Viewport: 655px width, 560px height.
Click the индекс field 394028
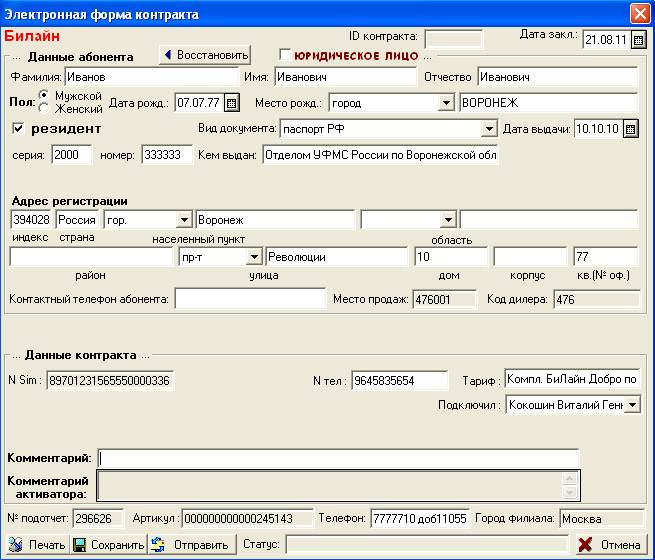31,220
